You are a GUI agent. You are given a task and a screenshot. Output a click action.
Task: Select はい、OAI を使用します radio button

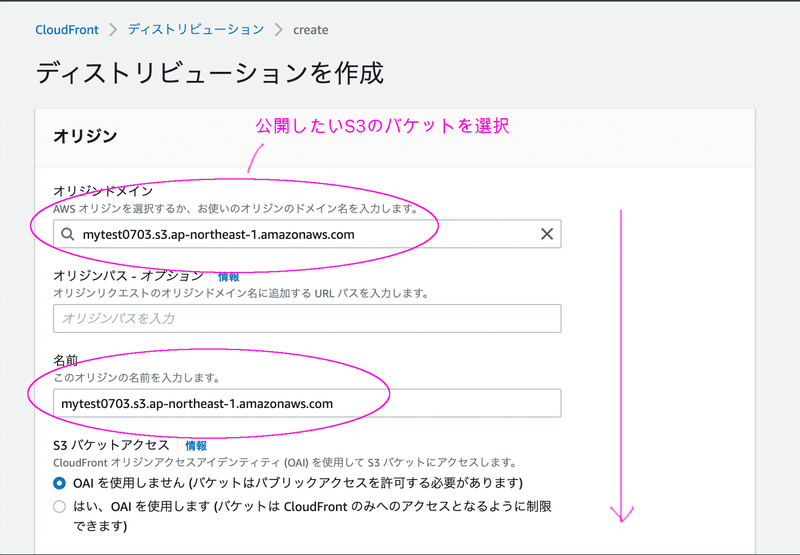pos(59,507)
